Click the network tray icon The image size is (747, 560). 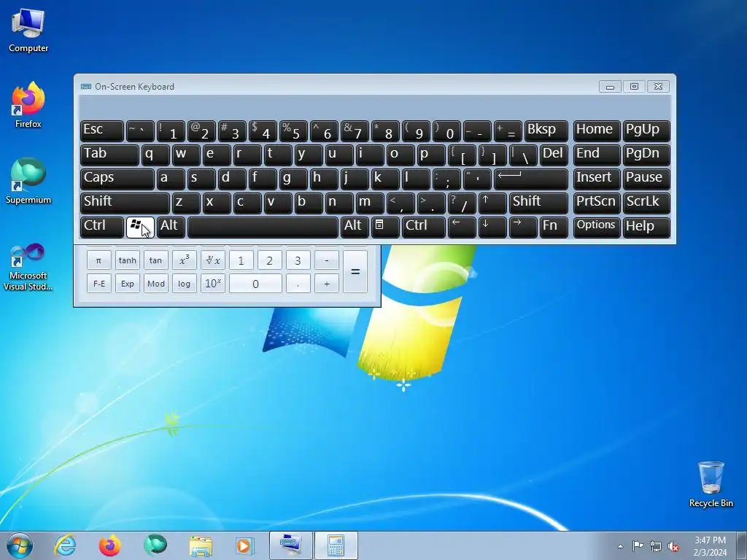click(656, 546)
